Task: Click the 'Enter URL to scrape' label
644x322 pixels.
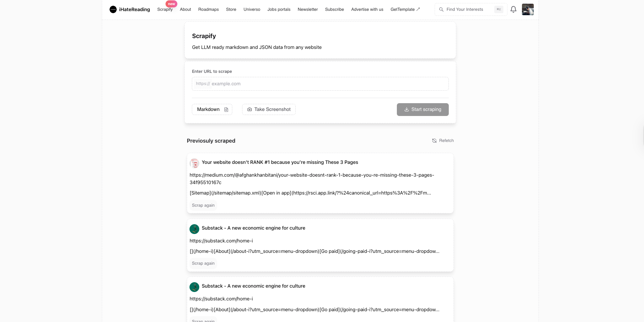Action: 212,71
